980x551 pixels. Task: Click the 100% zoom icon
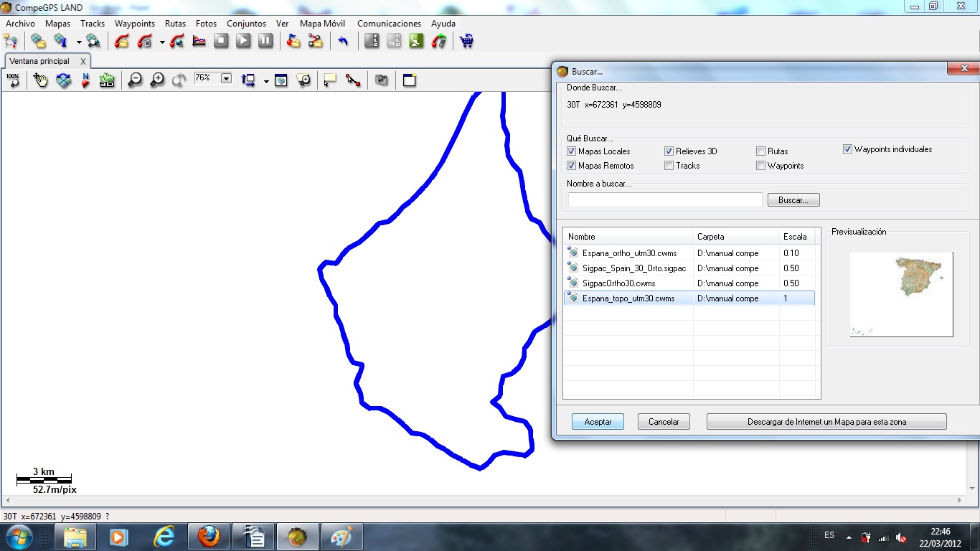(x=13, y=80)
